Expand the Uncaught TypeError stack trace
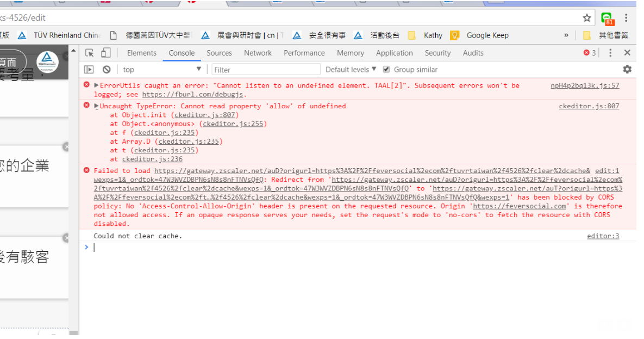The width and height of the screenshot is (644, 339). 97,106
